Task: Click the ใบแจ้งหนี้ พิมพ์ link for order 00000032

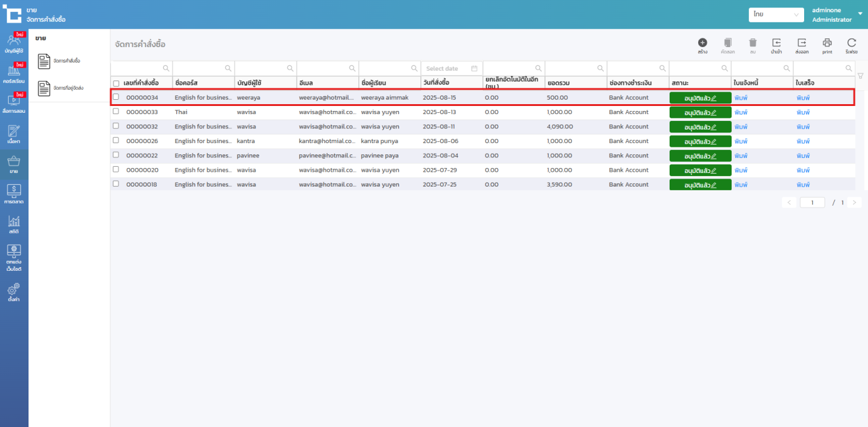Action: coord(741,126)
